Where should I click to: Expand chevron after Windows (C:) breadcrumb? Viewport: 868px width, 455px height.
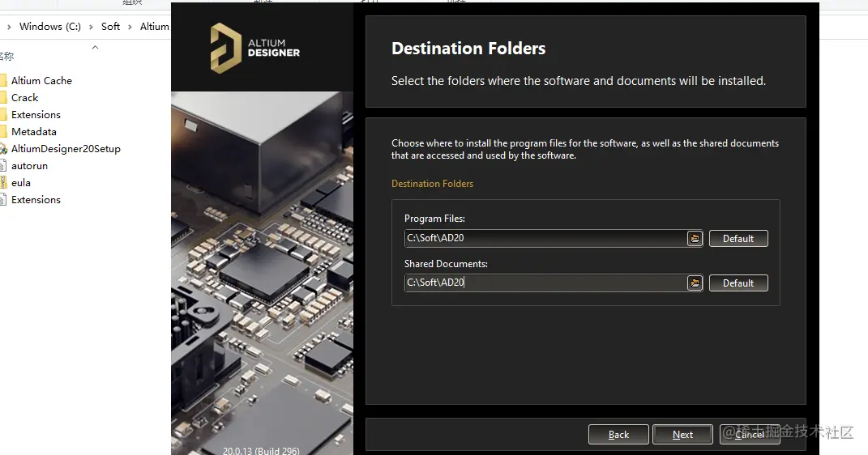click(91, 27)
